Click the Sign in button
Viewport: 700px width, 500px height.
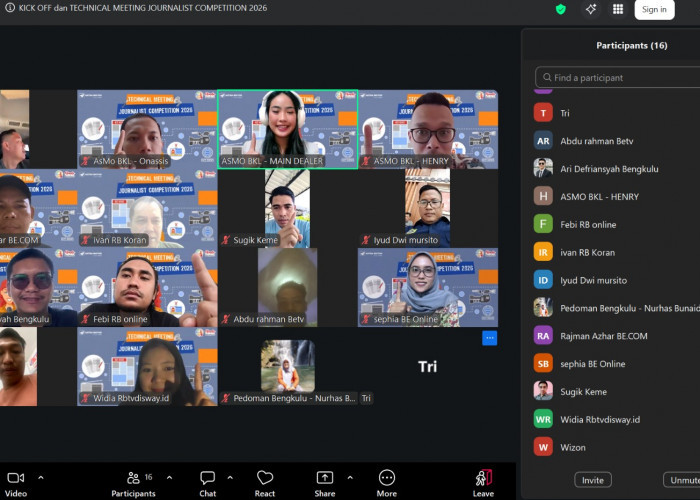pos(654,9)
